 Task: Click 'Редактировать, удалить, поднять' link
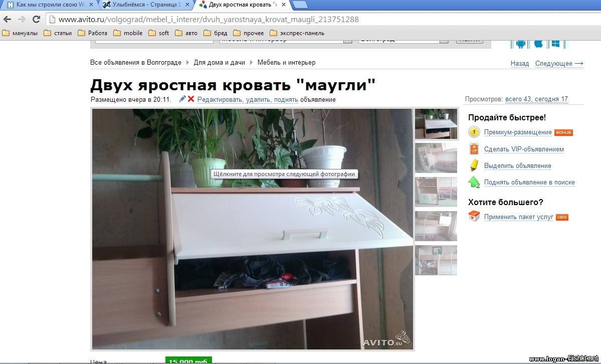(x=248, y=100)
